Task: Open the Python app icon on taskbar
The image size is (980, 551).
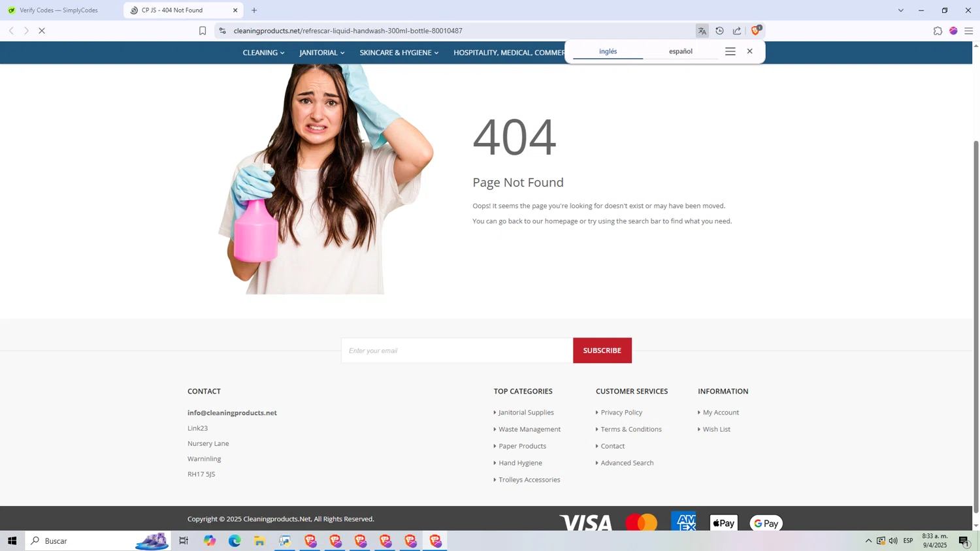Action: click(x=285, y=541)
